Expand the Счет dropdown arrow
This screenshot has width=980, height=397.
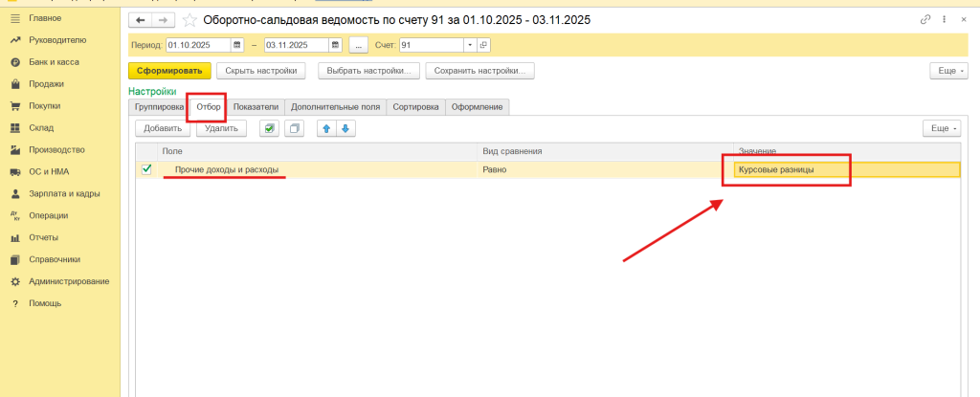click(x=470, y=45)
